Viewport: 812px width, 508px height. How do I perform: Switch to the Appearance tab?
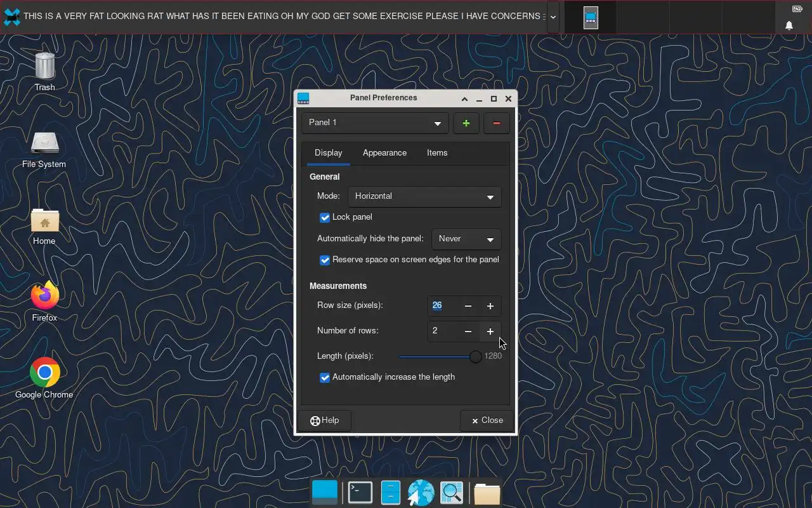point(384,153)
